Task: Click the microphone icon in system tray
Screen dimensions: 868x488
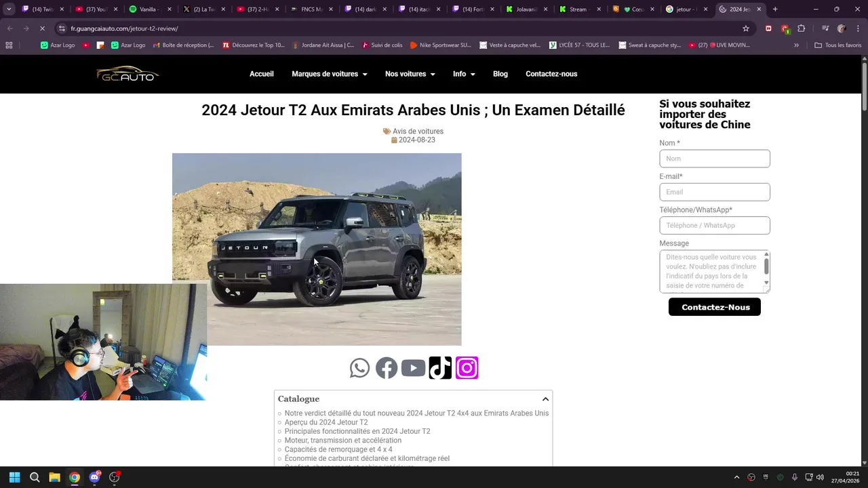Action: point(794,477)
